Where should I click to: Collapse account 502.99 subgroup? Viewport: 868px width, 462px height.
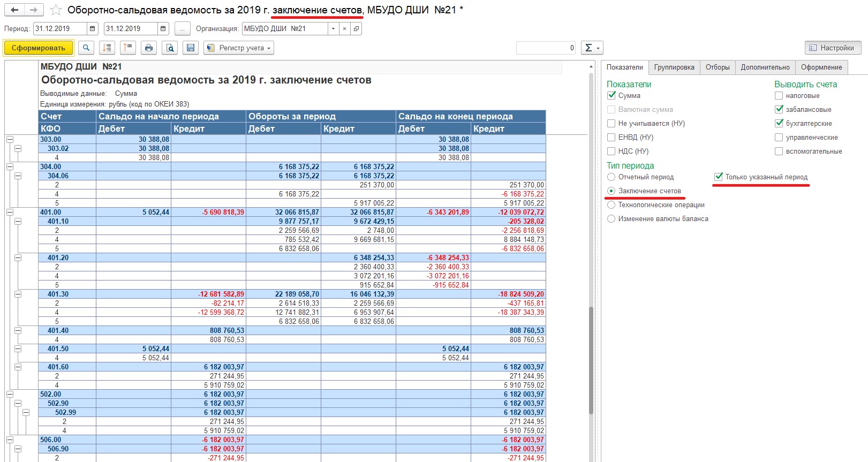click(26, 412)
